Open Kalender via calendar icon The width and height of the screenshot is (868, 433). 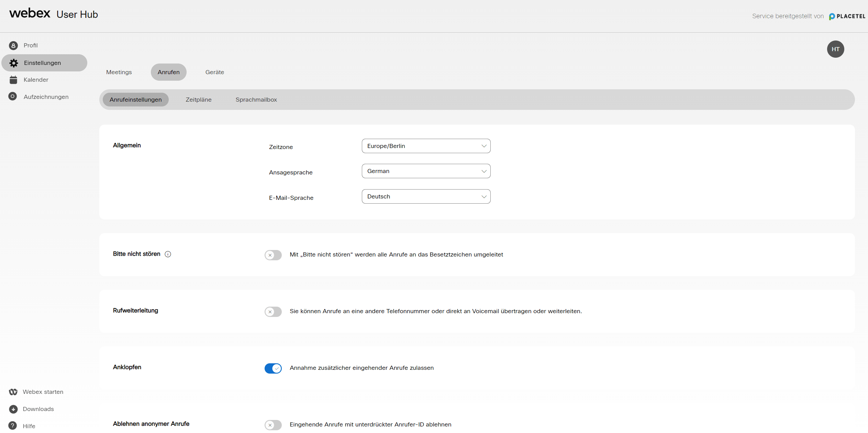[x=13, y=80]
